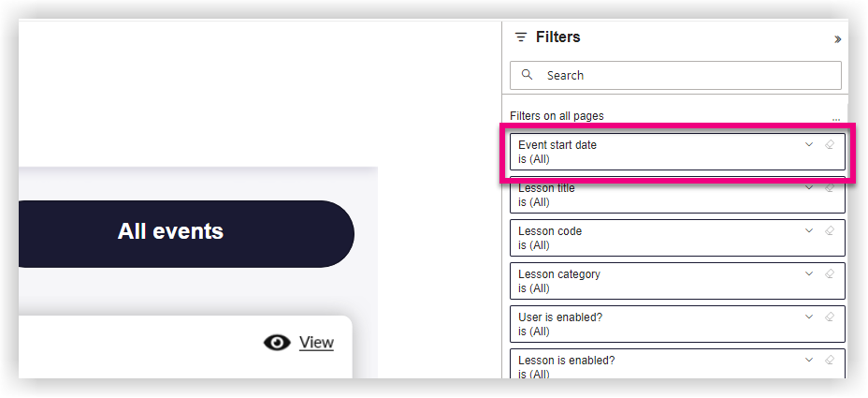Open more options for Filters on all pages

(836, 119)
